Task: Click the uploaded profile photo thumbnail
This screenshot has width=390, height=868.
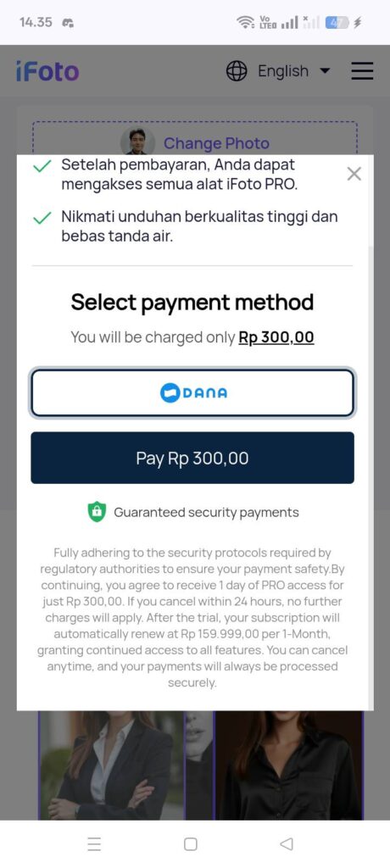Action: pyautogui.click(x=137, y=141)
